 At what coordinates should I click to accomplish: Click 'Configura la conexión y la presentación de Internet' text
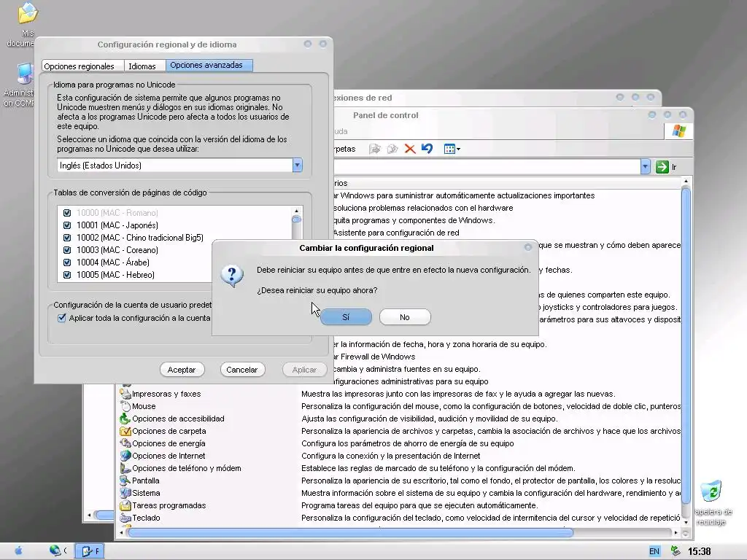pyautogui.click(x=391, y=456)
